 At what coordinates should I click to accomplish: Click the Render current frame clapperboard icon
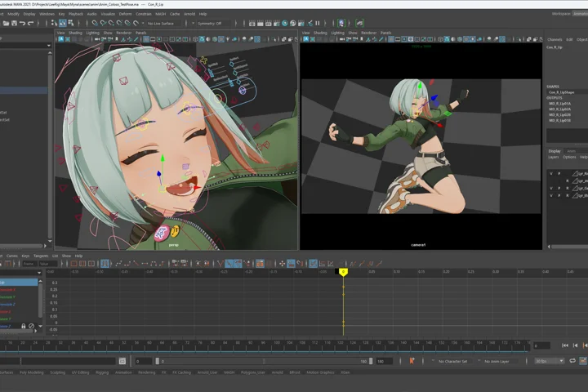point(261,23)
